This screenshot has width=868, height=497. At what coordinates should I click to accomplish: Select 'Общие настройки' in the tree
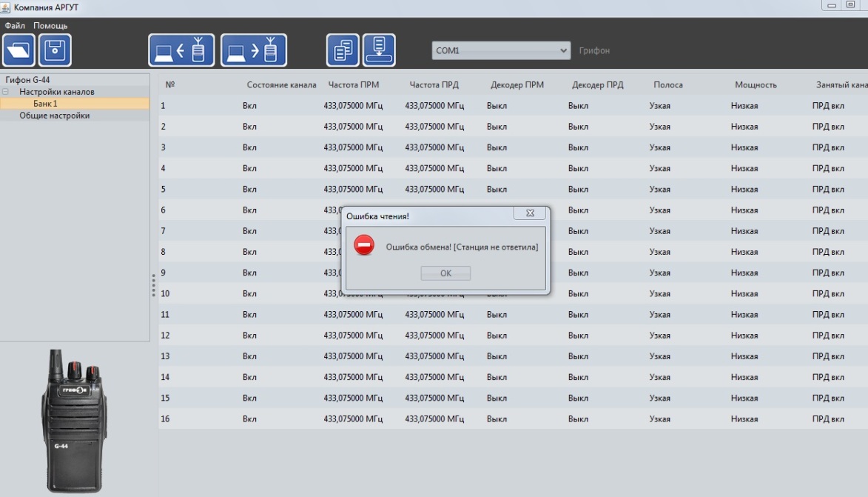pos(54,116)
